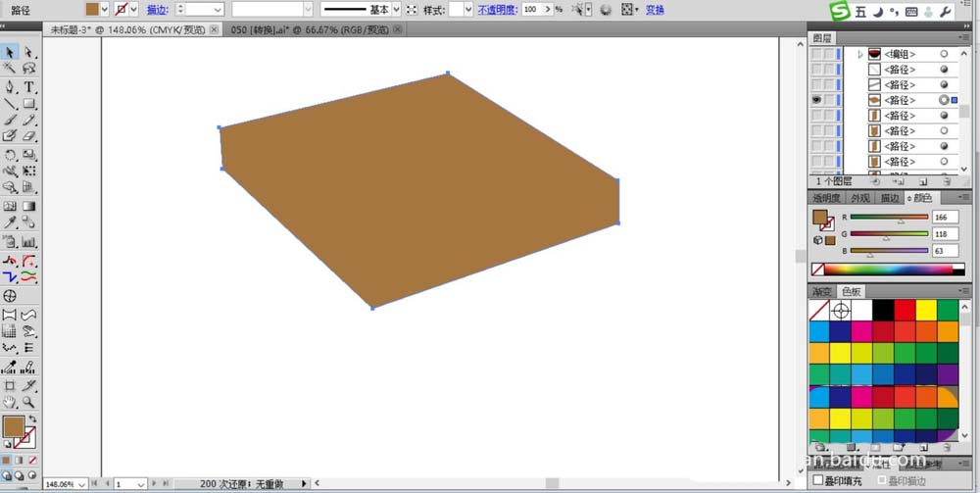
Task: Close the 未标题-3 document tab
Action: [x=215, y=29]
